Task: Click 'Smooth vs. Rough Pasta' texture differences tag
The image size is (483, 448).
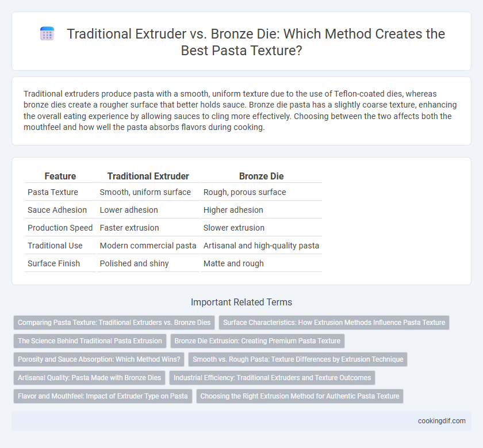Action: [298, 359]
